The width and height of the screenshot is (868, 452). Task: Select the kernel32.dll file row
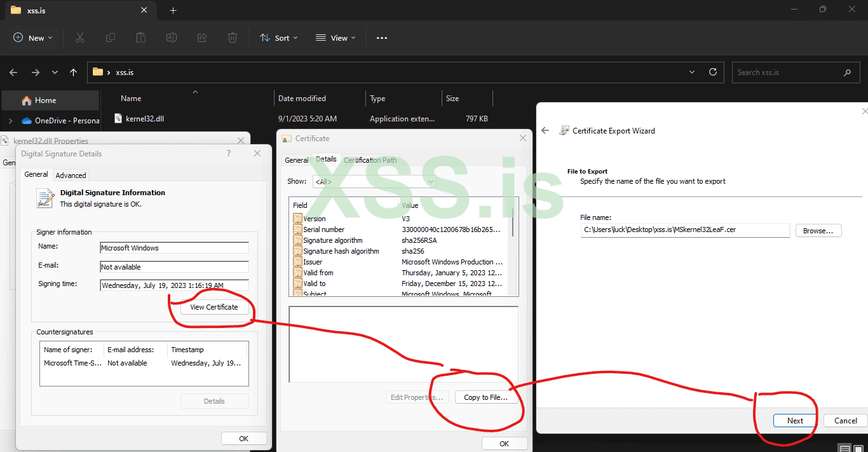145,119
